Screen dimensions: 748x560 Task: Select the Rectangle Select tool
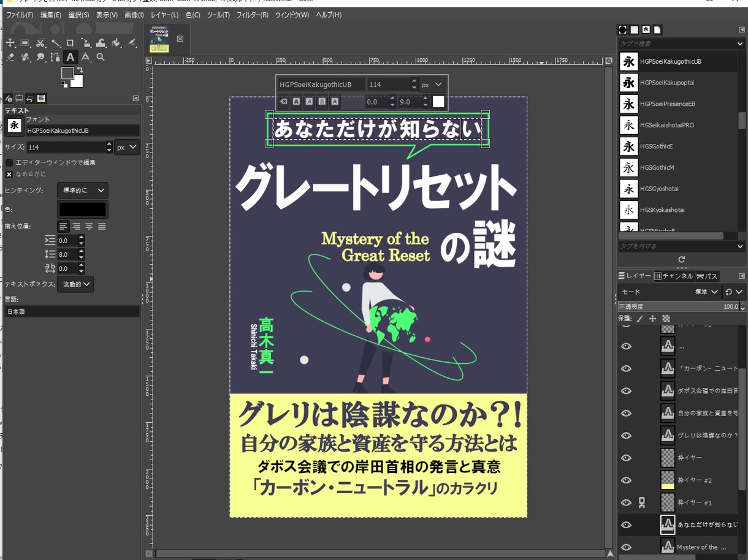[x=25, y=43]
